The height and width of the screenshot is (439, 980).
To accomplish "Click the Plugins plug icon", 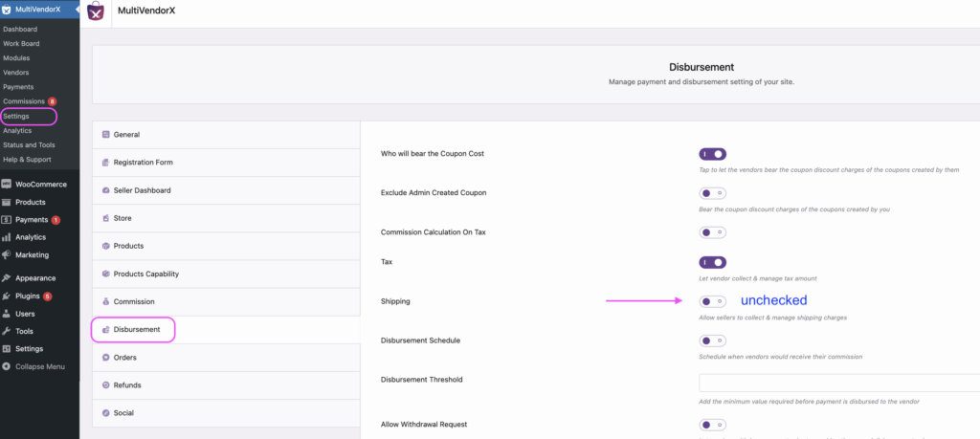I will click(x=7, y=296).
